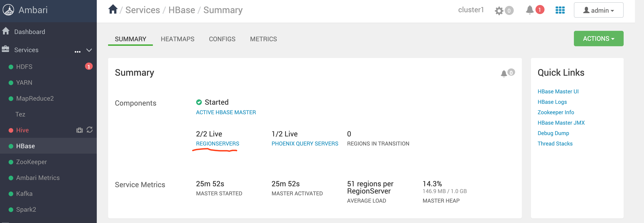Click background operations count badge 0
The image size is (644, 223).
509,11
